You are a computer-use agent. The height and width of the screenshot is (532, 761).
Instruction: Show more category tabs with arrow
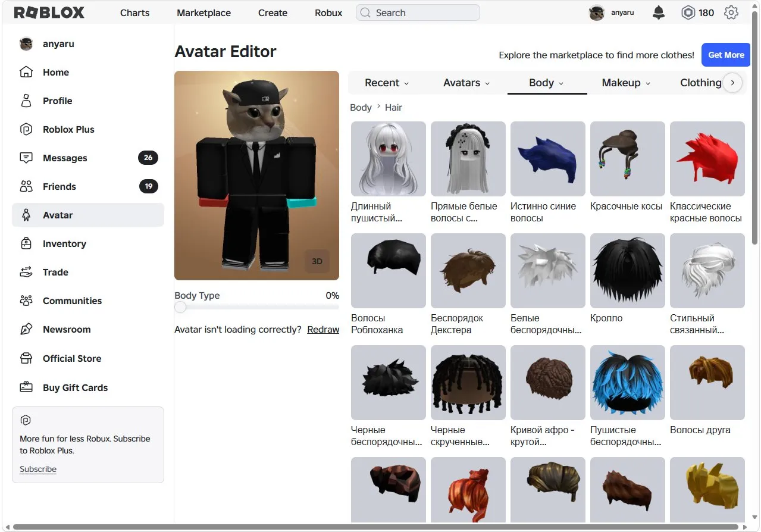[x=733, y=83]
